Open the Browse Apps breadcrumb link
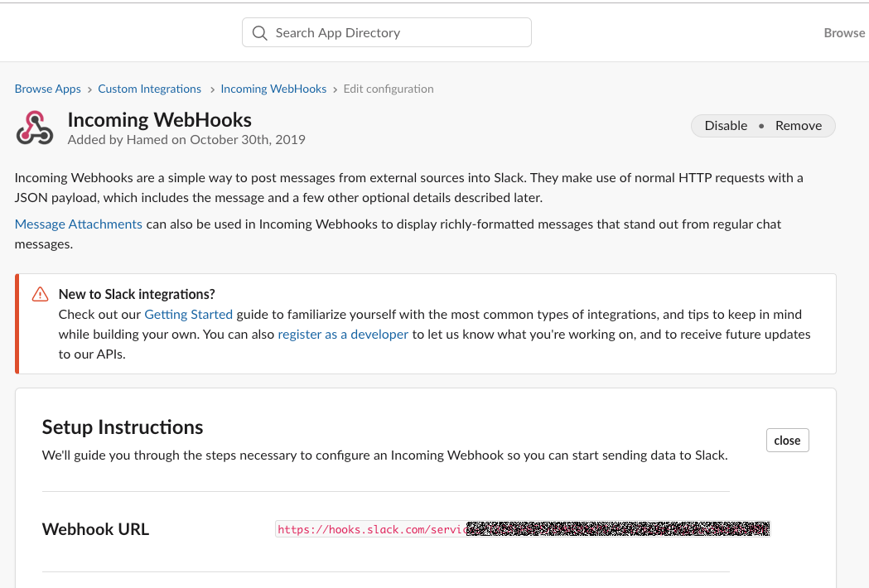869x588 pixels. (x=47, y=89)
